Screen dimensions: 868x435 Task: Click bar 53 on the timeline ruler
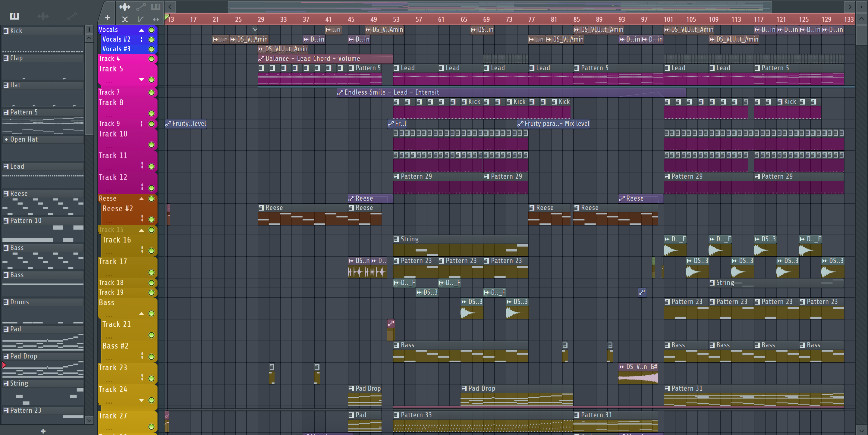396,20
